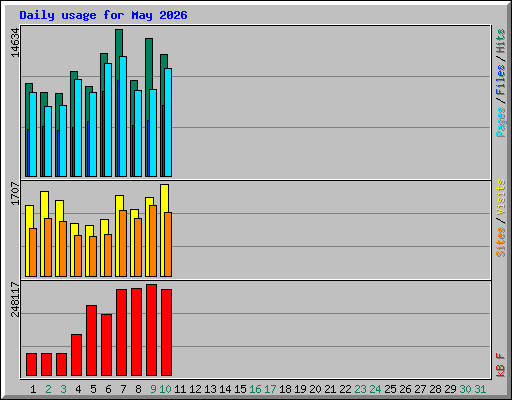The width and height of the screenshot is (512, 400).
Task: Click the day 23 axis label
Action: [x=360, y=389]
